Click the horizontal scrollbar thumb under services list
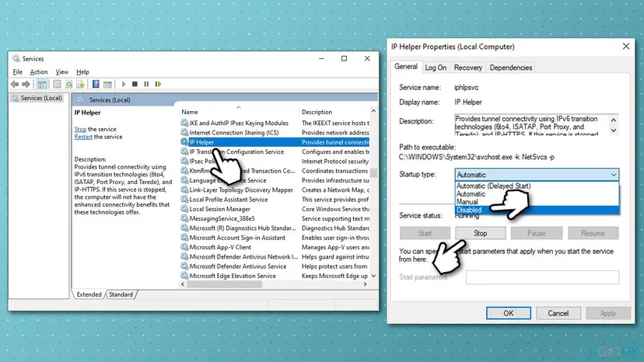The height and width of the screenshot is (362, 644). pyautogui.click(x=225, y=284)
